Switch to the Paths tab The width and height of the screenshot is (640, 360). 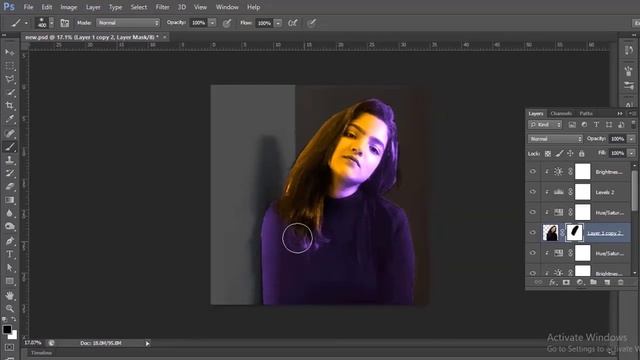pos(586,113)
